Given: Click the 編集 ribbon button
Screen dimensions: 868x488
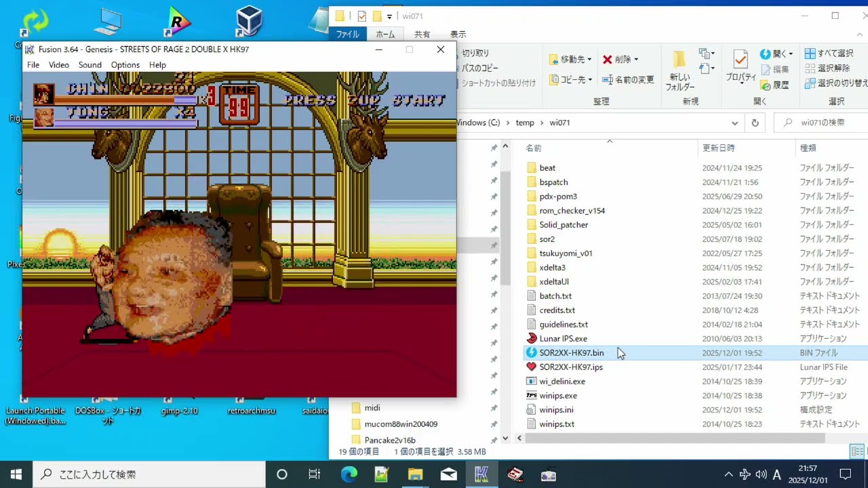Looking at the screenshot, I should (x=775, y=69).
